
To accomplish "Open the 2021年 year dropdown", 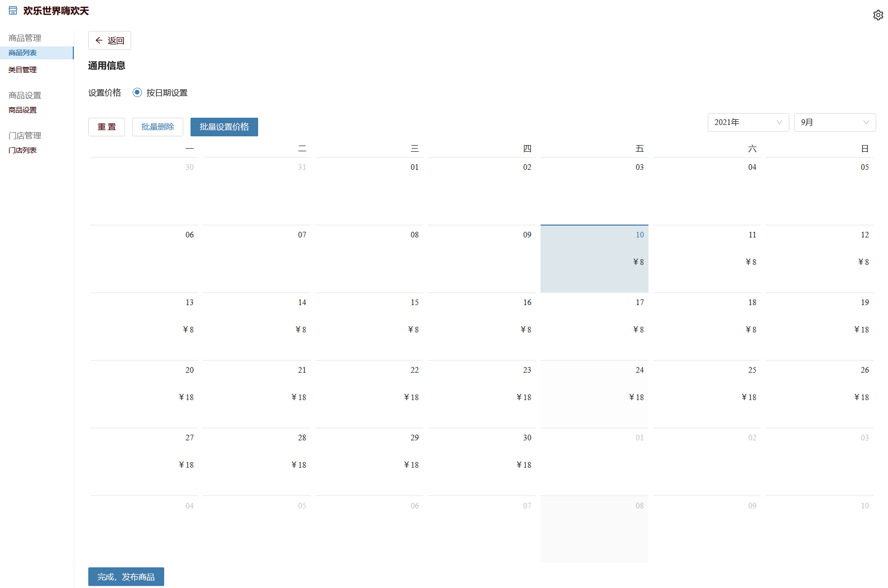I will click(x=748, y=122).
